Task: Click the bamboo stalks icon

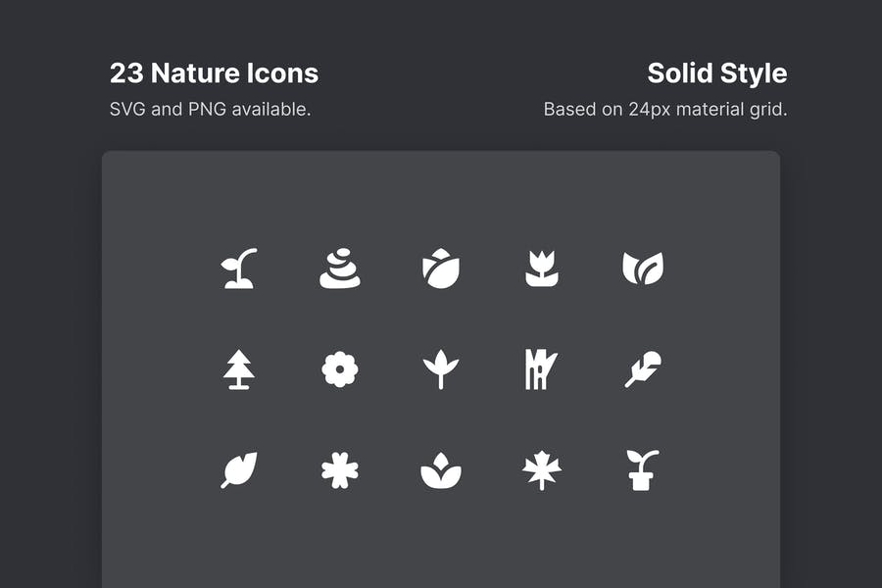Action: (x=540, y=369)
